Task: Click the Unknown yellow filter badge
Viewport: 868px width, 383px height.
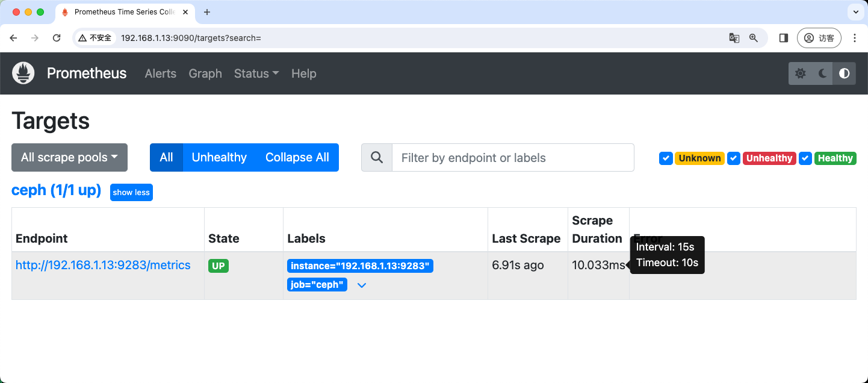Action: tap(700, 158)
